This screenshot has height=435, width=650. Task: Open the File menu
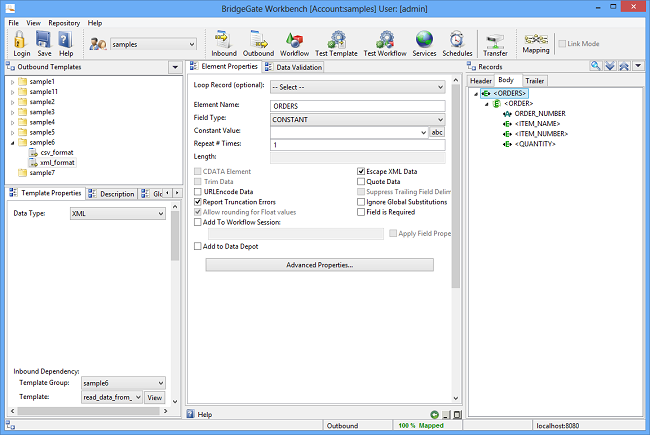point(13,23)
